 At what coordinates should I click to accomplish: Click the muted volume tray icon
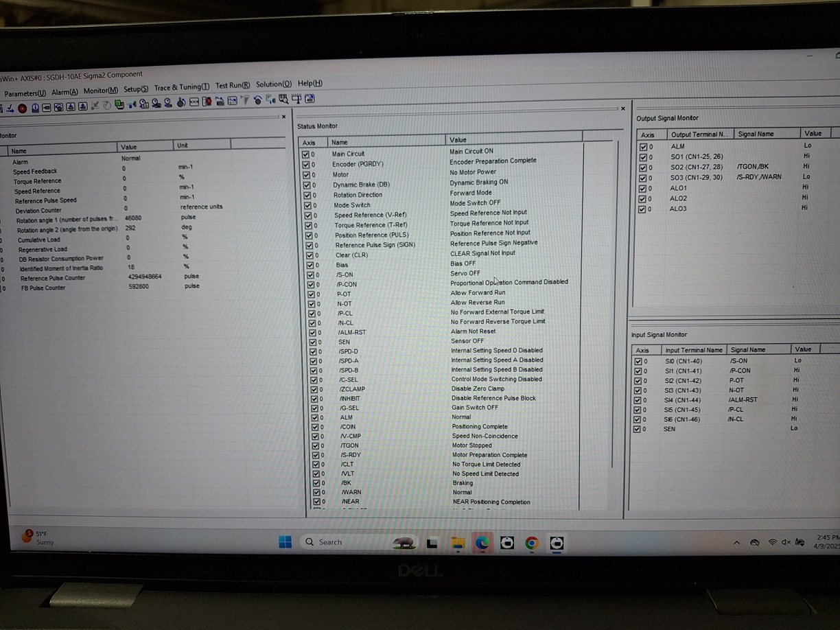pos(786,542)
